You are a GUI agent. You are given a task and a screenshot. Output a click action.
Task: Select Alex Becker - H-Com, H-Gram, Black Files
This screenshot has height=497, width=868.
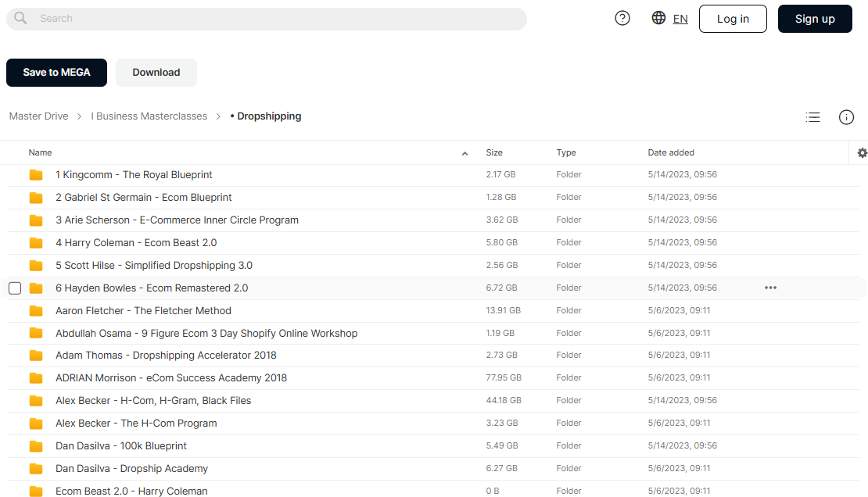tap(153, 401)
